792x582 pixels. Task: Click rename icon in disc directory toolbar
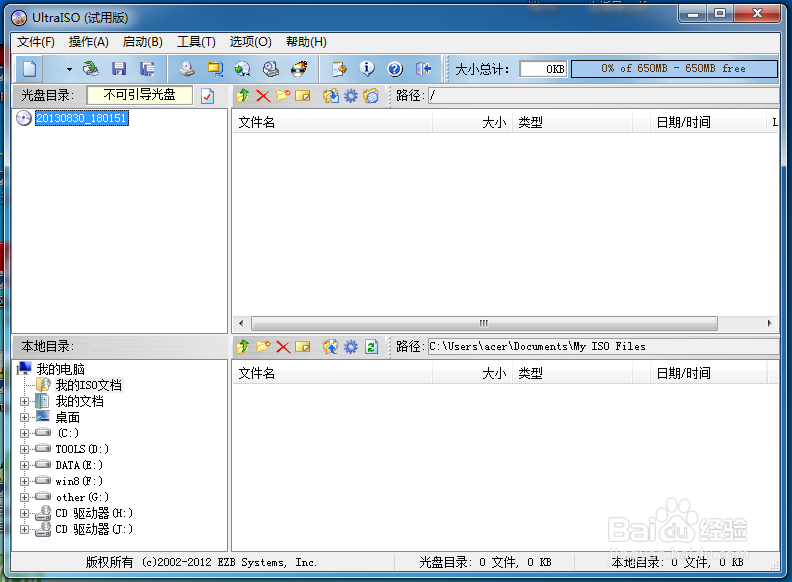pyautogui.click(x=303, y=95)
